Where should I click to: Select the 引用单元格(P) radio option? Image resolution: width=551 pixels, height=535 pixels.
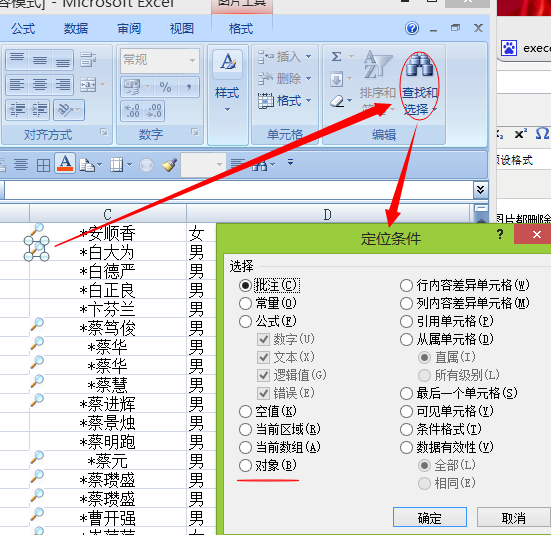coord(406,321)
